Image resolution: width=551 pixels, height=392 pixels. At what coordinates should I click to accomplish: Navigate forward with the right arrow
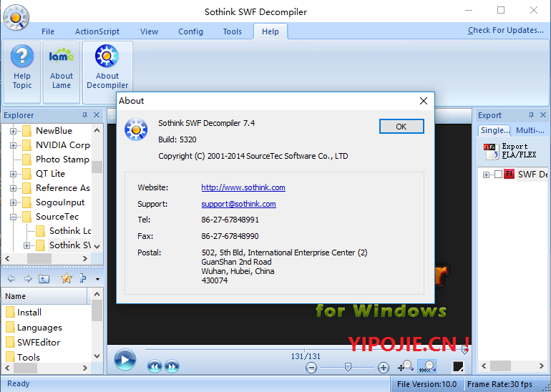tap(28, 279)
